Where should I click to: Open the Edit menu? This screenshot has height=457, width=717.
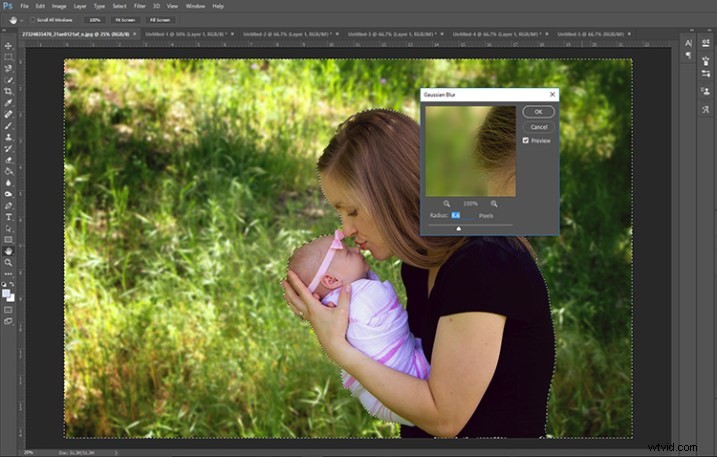(40, 6)
